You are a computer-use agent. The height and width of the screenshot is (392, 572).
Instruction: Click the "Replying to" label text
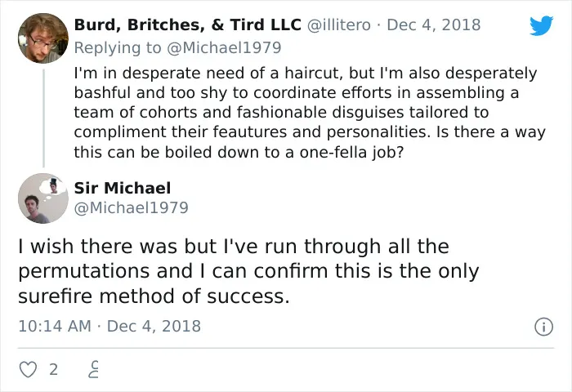[118, 47]
